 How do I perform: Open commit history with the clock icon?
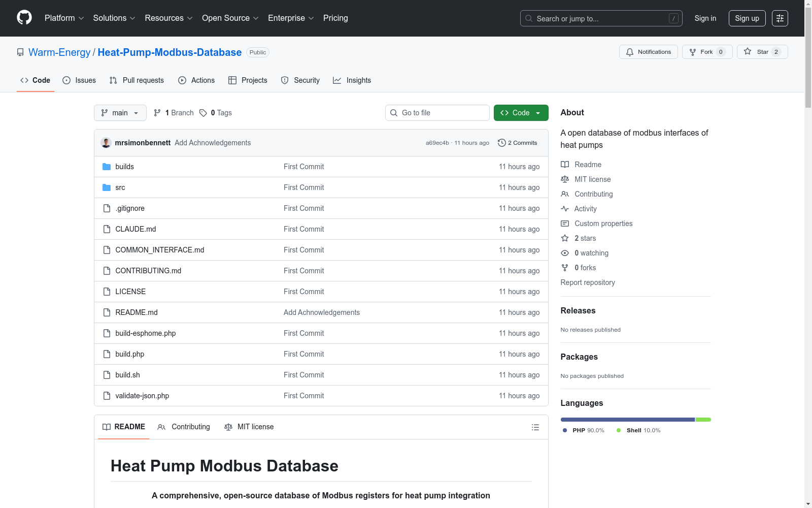point(502,143)
